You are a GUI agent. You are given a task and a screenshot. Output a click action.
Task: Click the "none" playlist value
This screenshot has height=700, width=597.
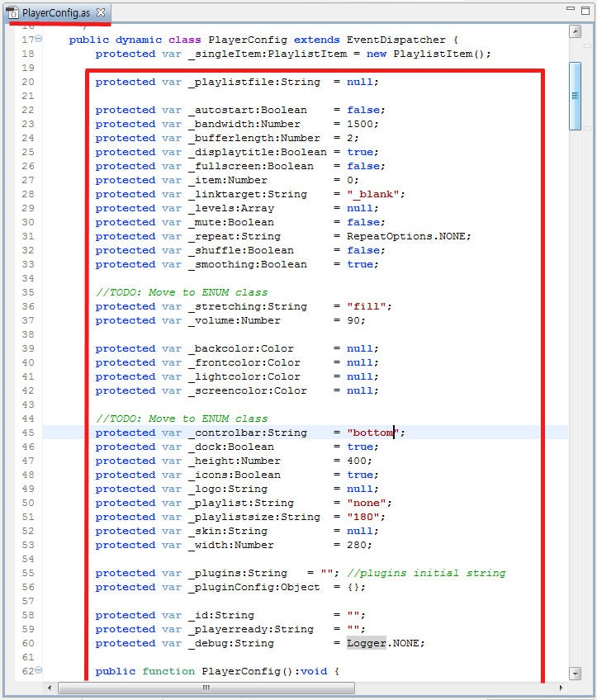click(x=366, y=504)
